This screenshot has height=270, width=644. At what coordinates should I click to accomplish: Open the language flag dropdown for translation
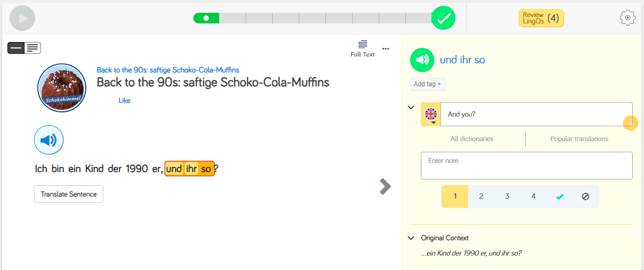click(431, 114)
